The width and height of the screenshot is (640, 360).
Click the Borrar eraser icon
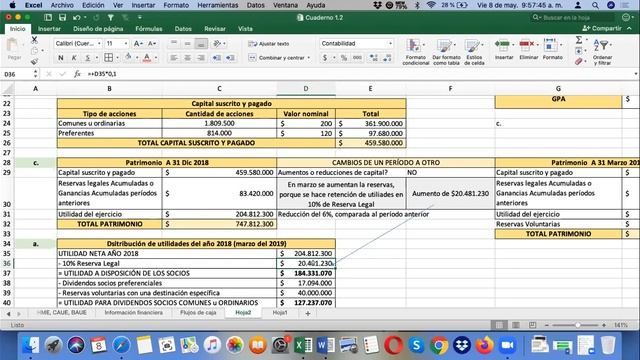pyautogui.click(x=579, y=62)
